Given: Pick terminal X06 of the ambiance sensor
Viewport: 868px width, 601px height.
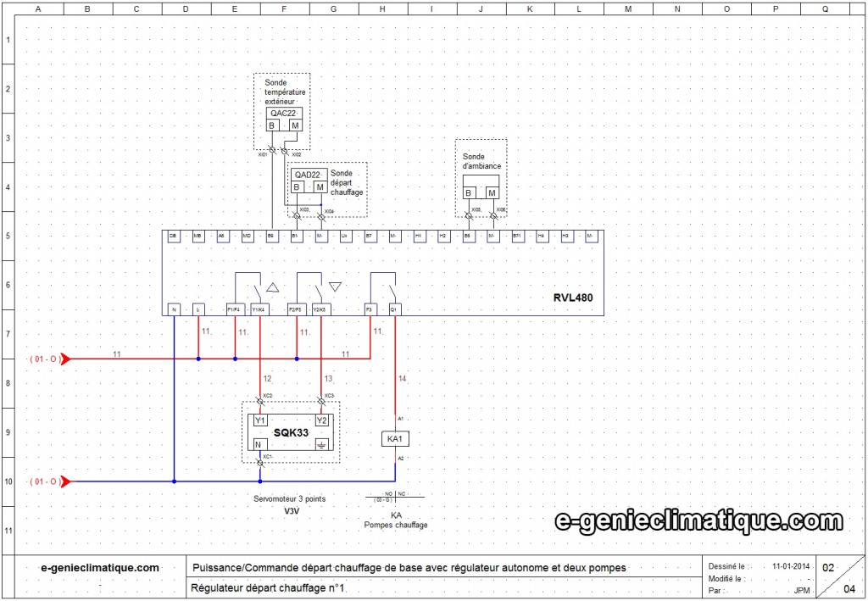Looking at the screenshot, I should 493,217.
